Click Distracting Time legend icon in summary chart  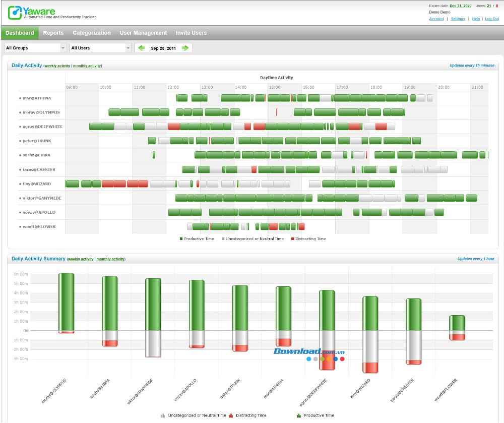pos(231,415)
